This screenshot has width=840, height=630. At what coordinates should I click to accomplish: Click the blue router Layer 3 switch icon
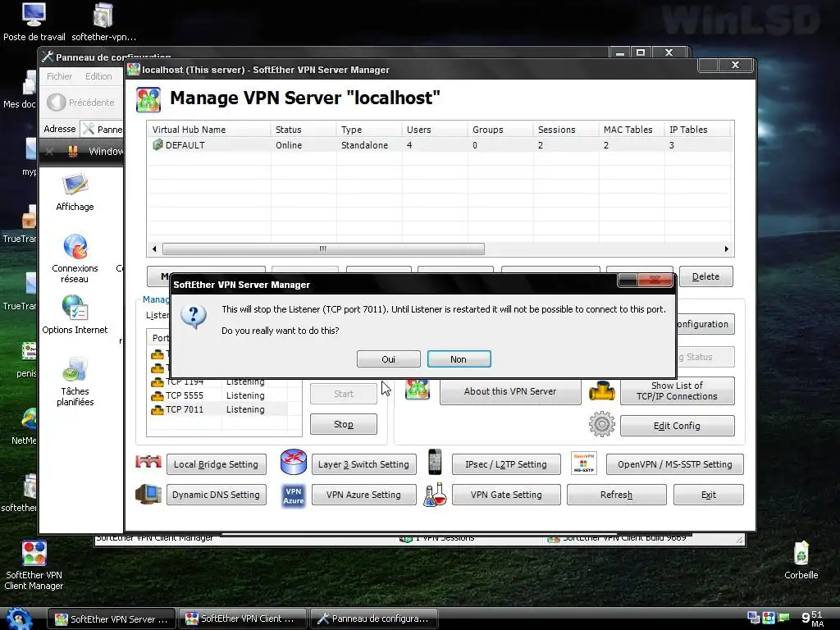[x=294, y=462]
